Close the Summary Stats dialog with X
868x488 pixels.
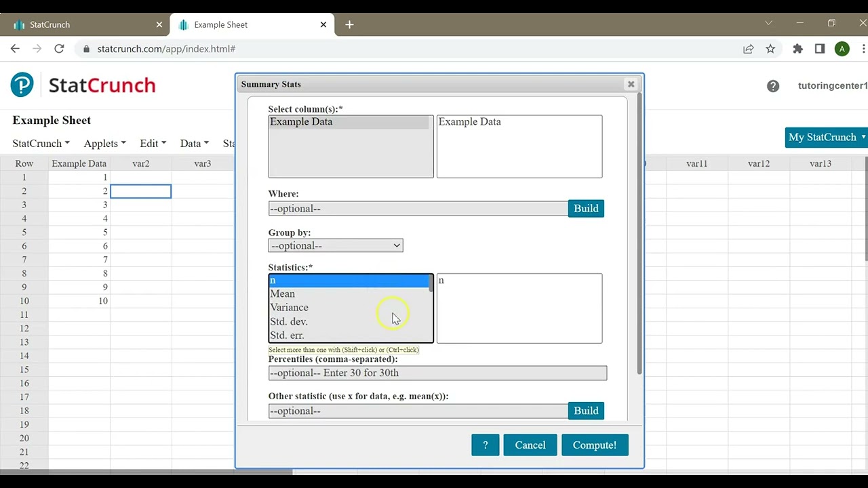[x=631, y=84]
